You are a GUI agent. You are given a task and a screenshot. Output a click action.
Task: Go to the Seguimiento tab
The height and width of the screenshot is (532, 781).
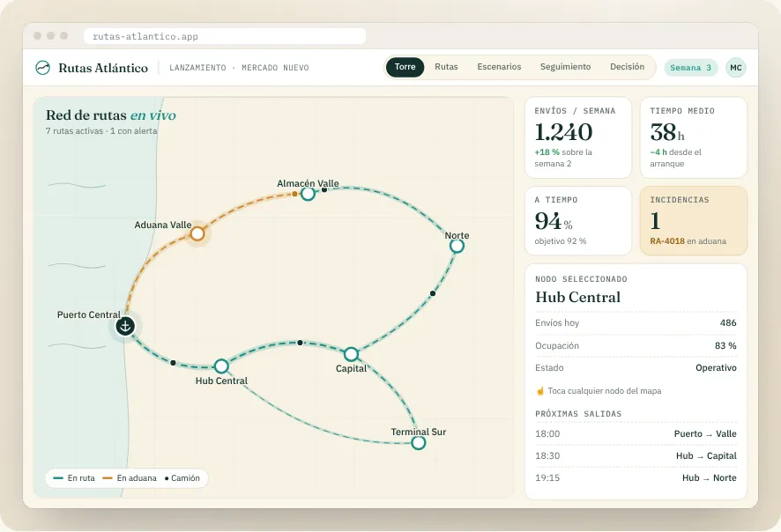point(565,67)
